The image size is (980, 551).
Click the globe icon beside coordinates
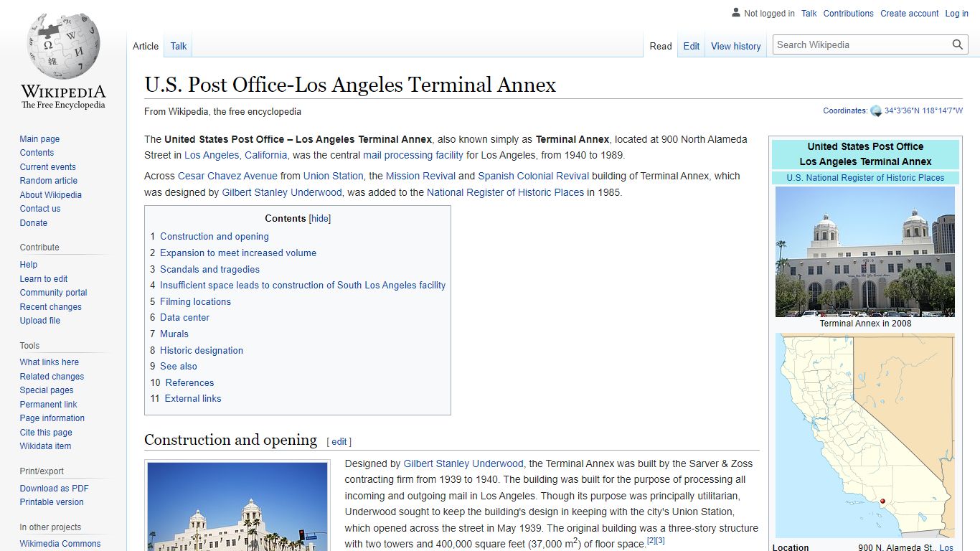tap(876, 111)
